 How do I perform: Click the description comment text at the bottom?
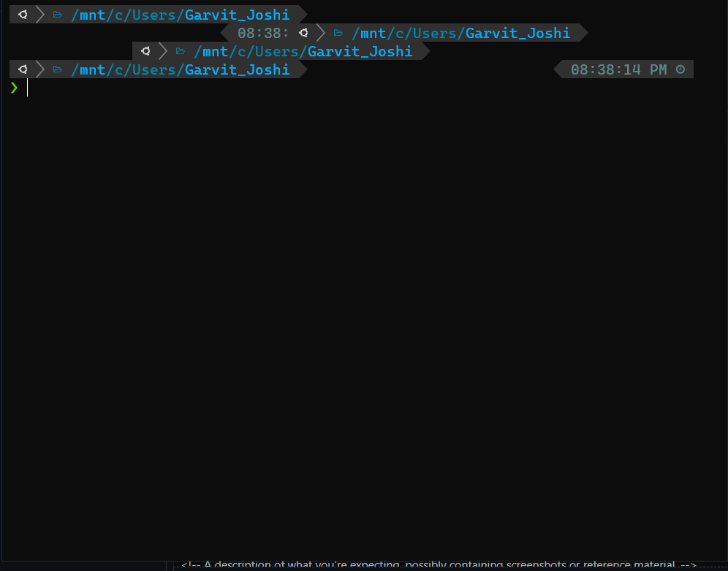[435, 564]
